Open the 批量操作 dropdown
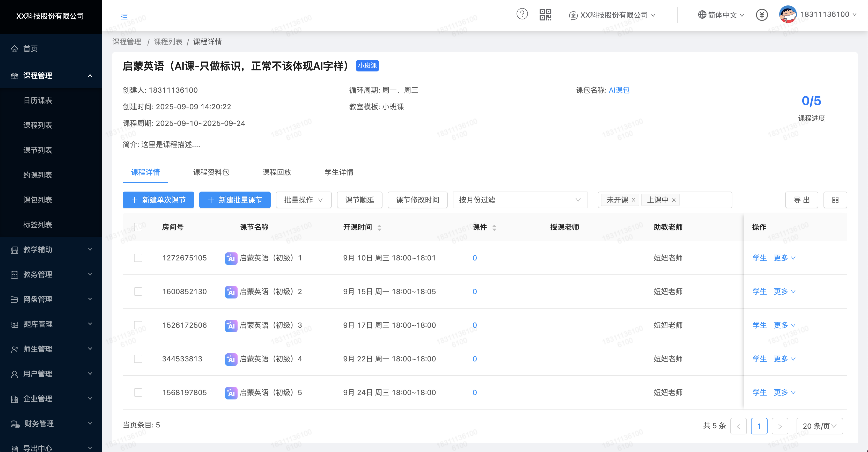This screenshot has width=868, height=452. (x=303, y=200)
